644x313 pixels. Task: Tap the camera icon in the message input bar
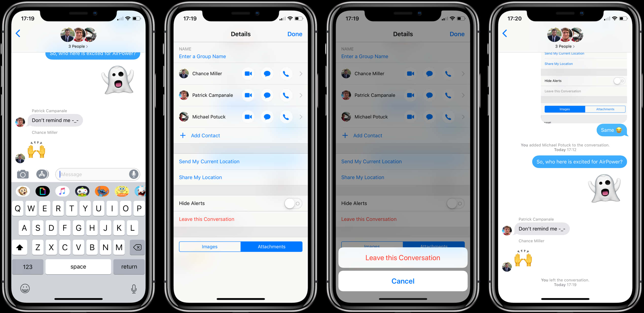(21, 174)
